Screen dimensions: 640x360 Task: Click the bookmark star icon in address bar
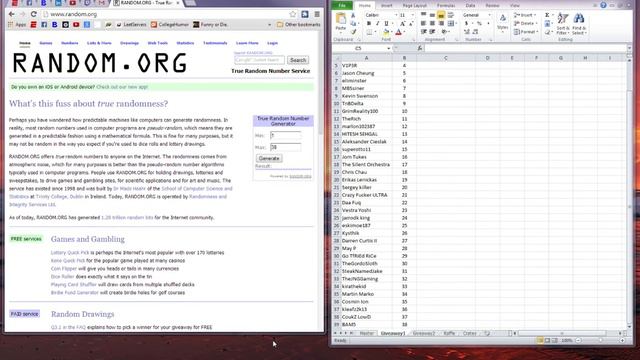pos(293,14)
